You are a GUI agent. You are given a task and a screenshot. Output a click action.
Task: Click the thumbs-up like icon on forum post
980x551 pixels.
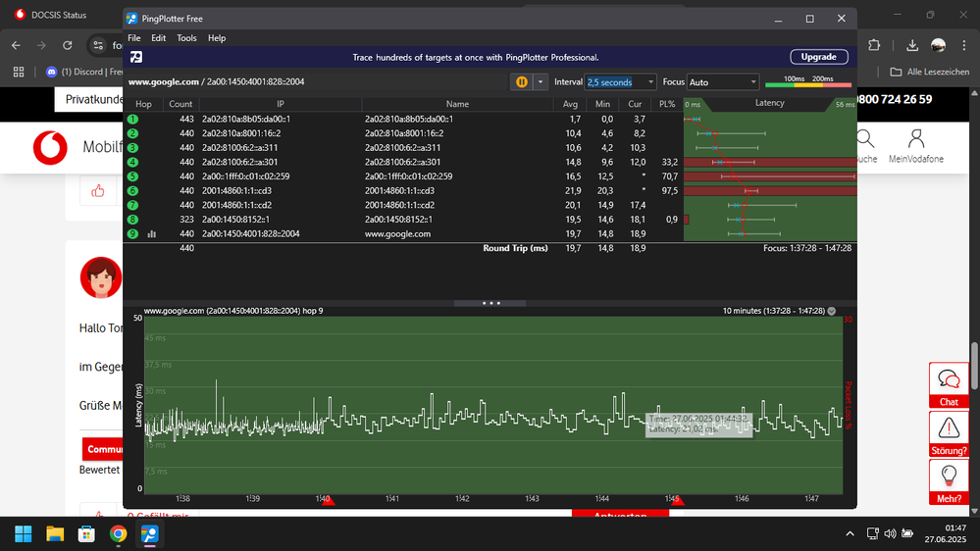tap(98, 191)
